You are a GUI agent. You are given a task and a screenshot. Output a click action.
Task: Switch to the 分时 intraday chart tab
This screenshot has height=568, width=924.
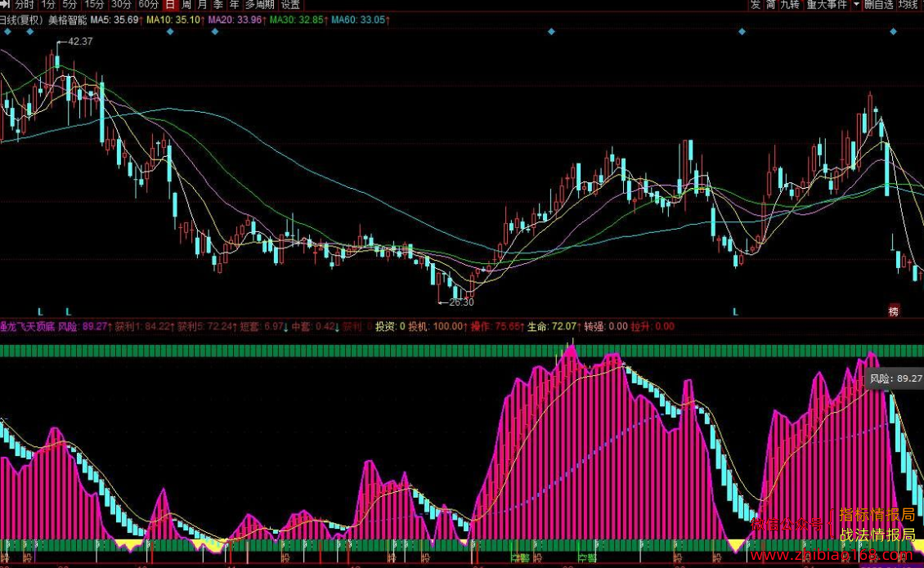(24, 5)
